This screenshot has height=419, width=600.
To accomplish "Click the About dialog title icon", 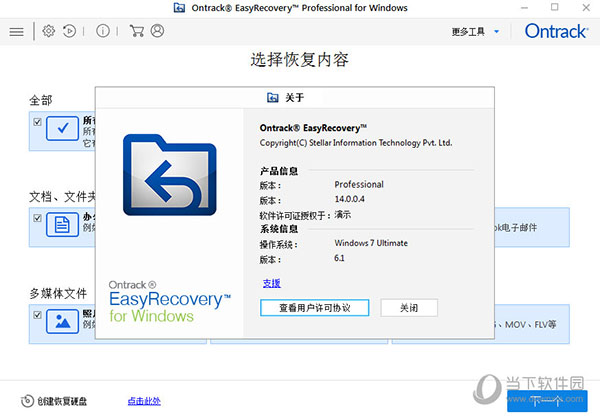I will pyautogui.click(x=272, y=98).
